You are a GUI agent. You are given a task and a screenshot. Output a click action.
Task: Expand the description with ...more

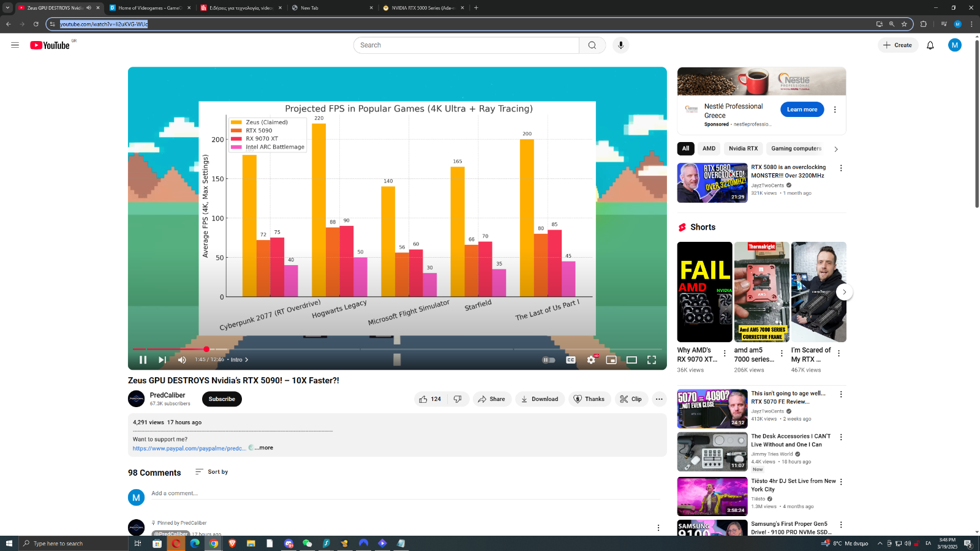264,448
